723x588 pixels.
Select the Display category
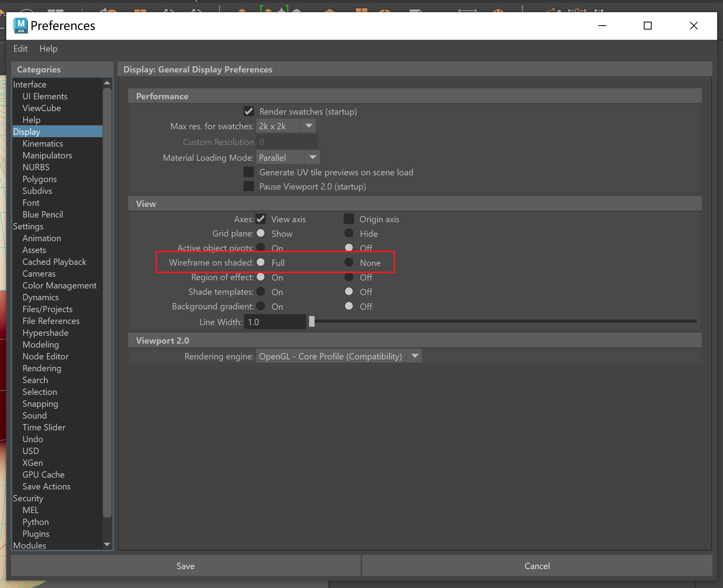tap(58, 132)
